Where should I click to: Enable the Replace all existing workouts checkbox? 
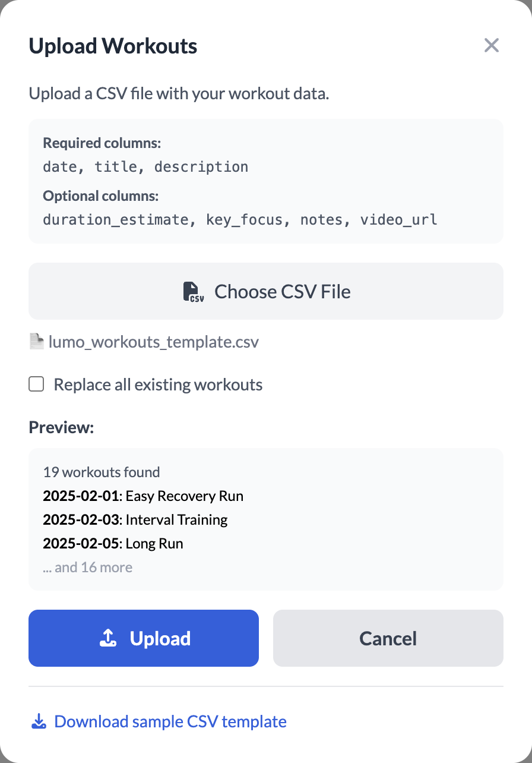tap(36, 384)
